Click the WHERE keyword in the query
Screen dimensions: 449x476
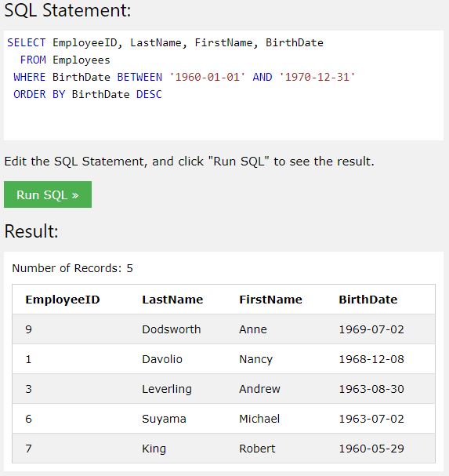pyautogui.click(x=30, y=77)
